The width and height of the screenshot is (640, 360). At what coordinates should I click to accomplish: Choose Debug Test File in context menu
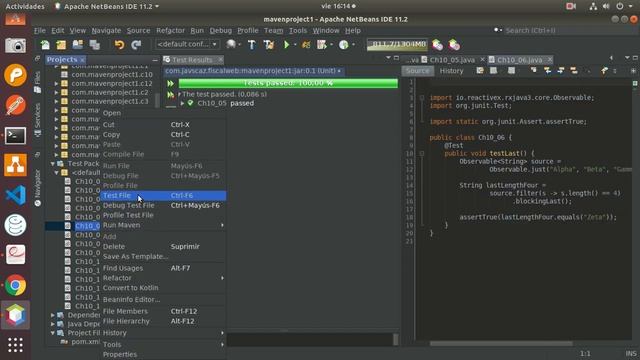163,205
